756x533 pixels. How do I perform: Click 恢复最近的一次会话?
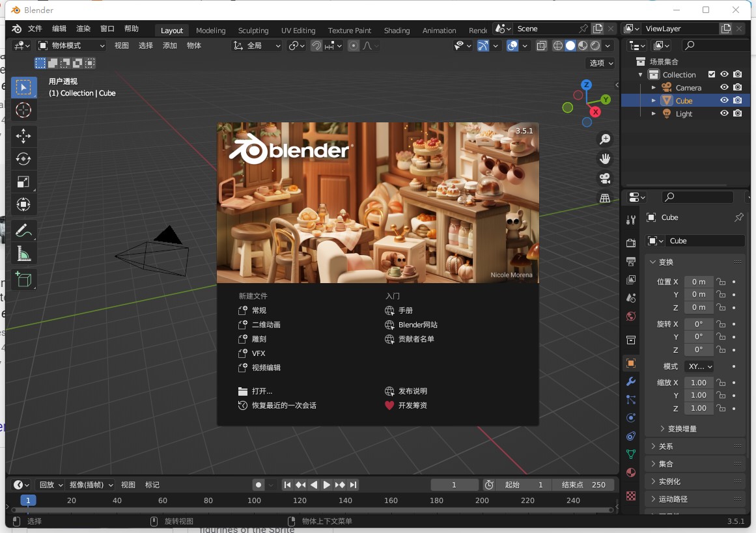click(x=277, y=405)
